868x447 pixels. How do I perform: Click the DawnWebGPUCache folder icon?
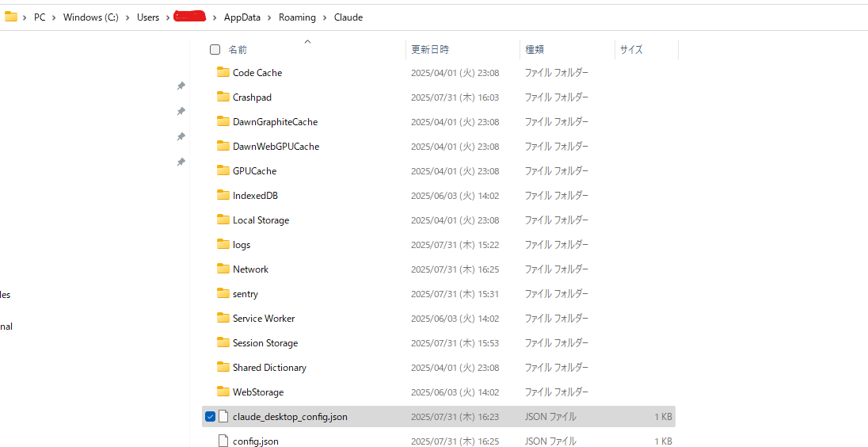pyautogui.click(x=223, y=147)
